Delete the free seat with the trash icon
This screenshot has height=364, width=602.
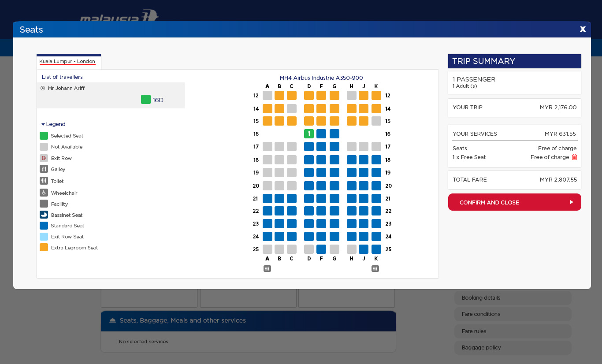(x=574, y=157)
